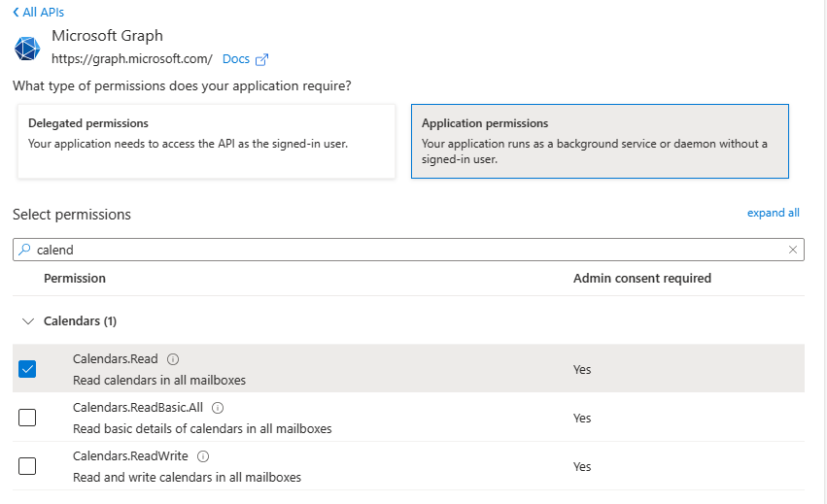Click the Calendars.Read permission name
Image resolution: width=827 pixels, height=504 pixels.
pos(115,359)
